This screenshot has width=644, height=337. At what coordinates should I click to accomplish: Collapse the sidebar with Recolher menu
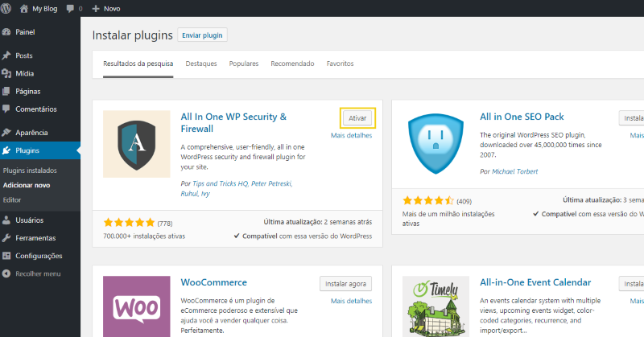coord(38,273)
